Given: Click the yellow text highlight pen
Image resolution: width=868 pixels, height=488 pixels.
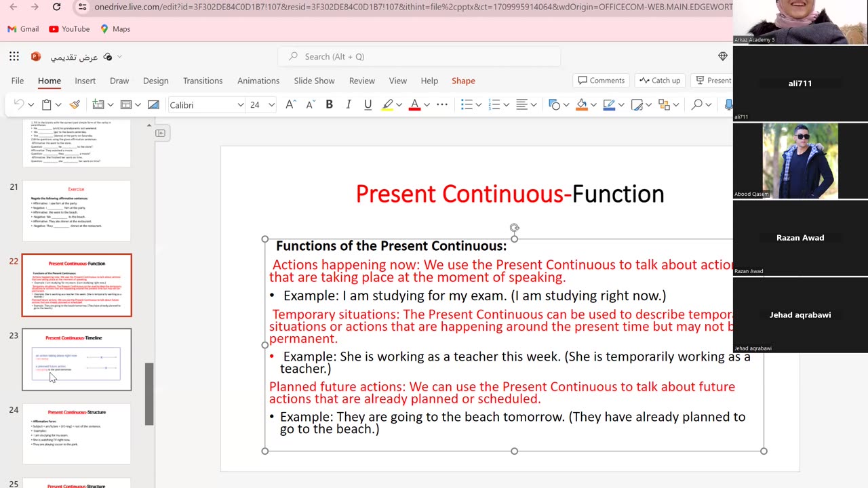Looking at the screenshot, I should point(387,104).
